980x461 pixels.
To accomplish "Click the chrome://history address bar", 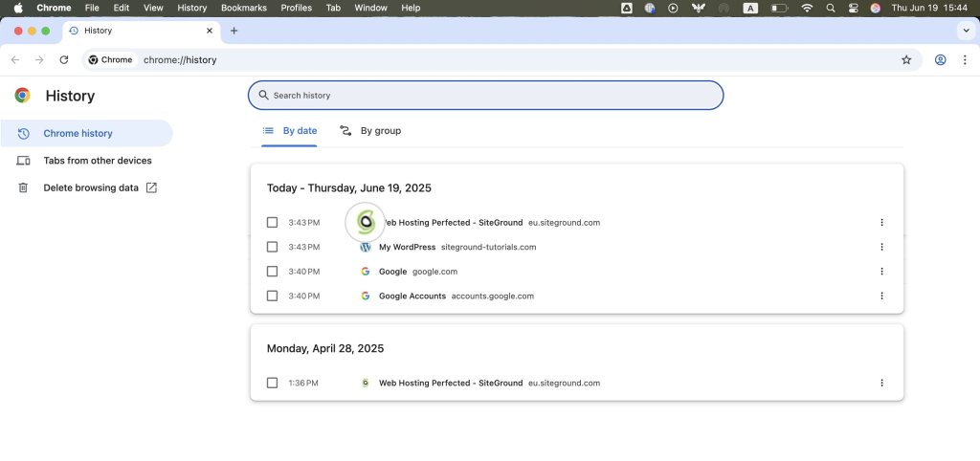I will pyautogui.click(x=502, y=60).
